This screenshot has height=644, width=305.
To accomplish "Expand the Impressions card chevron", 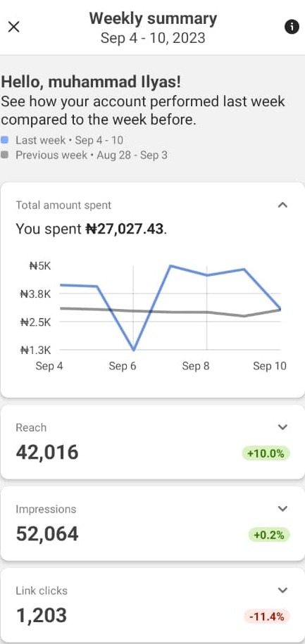I will (x=282, y=509).
